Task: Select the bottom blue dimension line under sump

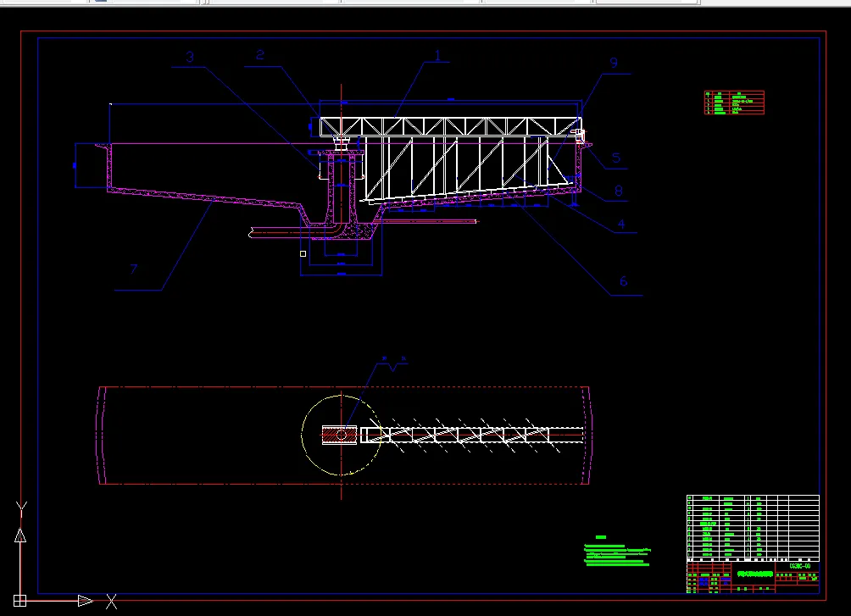Action: click(x=341, y=275)
